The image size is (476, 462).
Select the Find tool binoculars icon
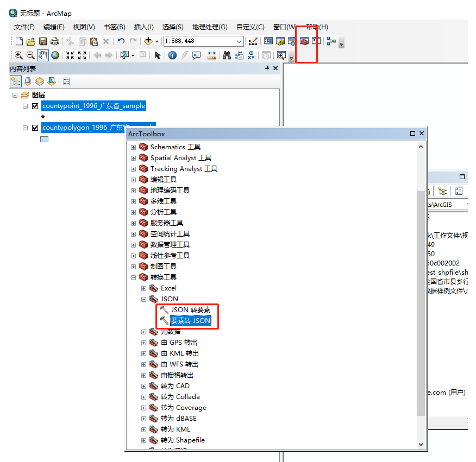[227, 55]
